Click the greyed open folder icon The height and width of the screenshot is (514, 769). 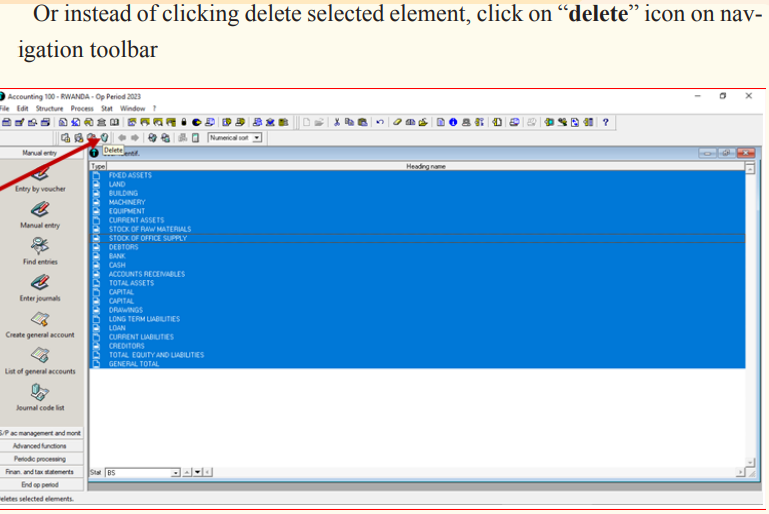(x=319, y=122)
